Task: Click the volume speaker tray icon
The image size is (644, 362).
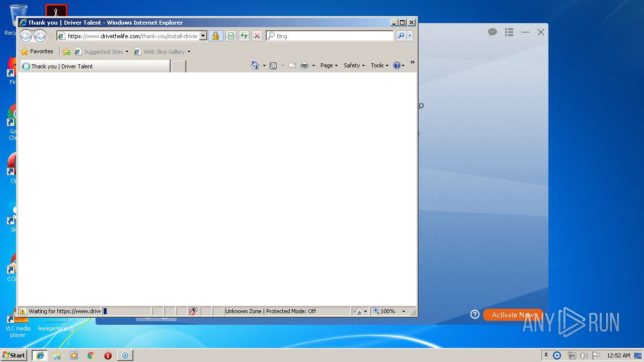Action: pos(584,355)
